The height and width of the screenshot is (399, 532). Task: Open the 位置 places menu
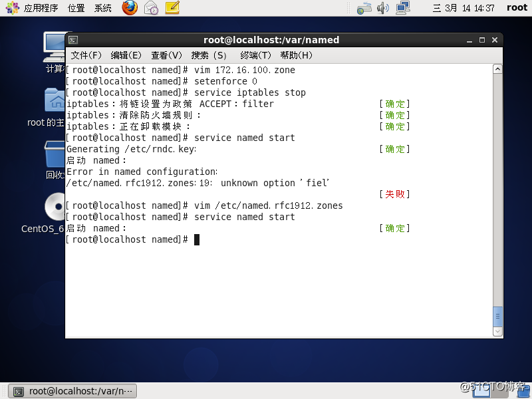point(76,8)
